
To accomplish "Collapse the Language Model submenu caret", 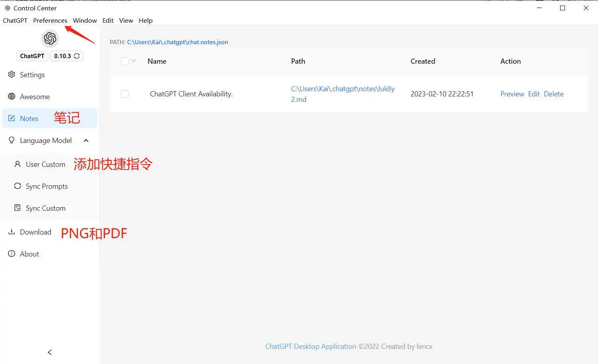I will pos(86,140).
